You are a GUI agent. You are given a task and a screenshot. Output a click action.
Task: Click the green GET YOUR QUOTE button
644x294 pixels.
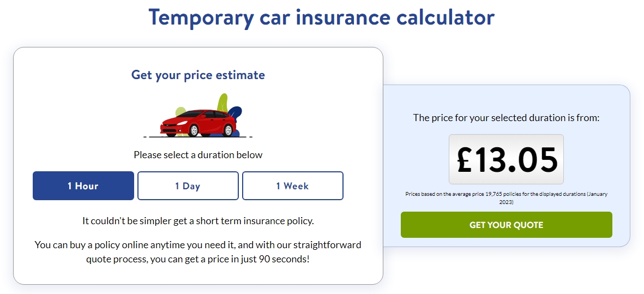[x=507, y=225]
